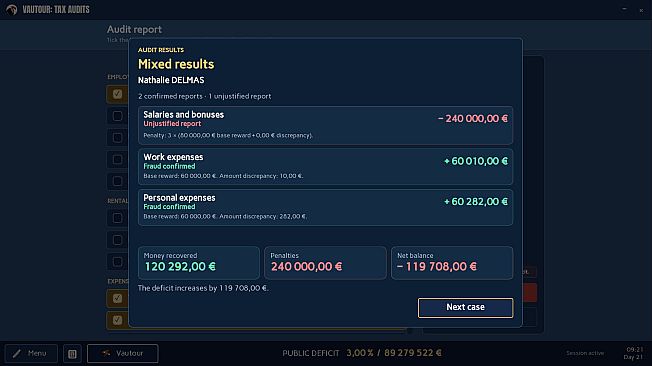The height and width of the screenshot is (366, 652).
Task: Click the name Nathalie DELMAS
Action: coord(171,80)
